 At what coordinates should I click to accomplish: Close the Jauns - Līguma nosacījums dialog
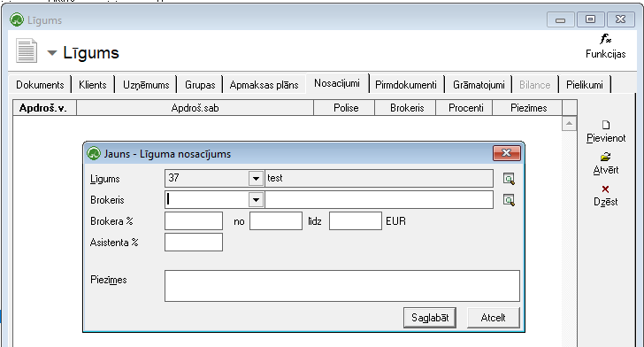(507, 153)
